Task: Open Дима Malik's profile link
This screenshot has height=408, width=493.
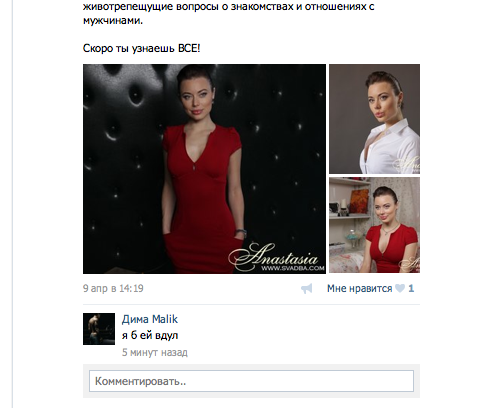Action: [150, 319]
